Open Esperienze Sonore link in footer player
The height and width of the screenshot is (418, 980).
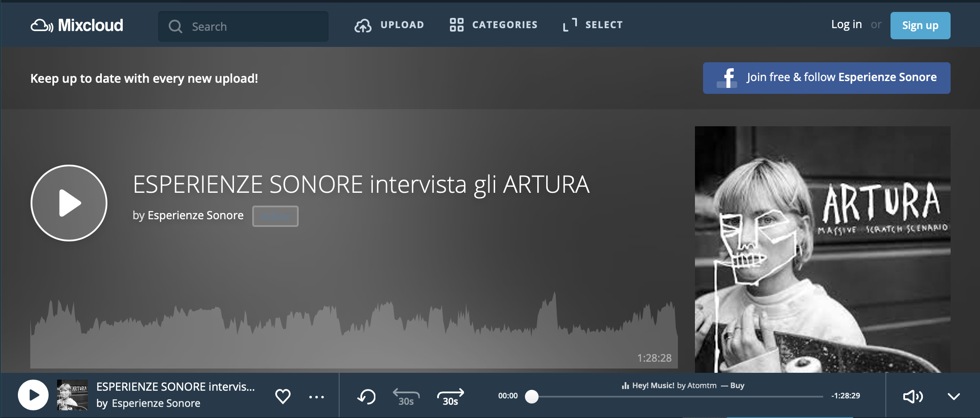156,403
